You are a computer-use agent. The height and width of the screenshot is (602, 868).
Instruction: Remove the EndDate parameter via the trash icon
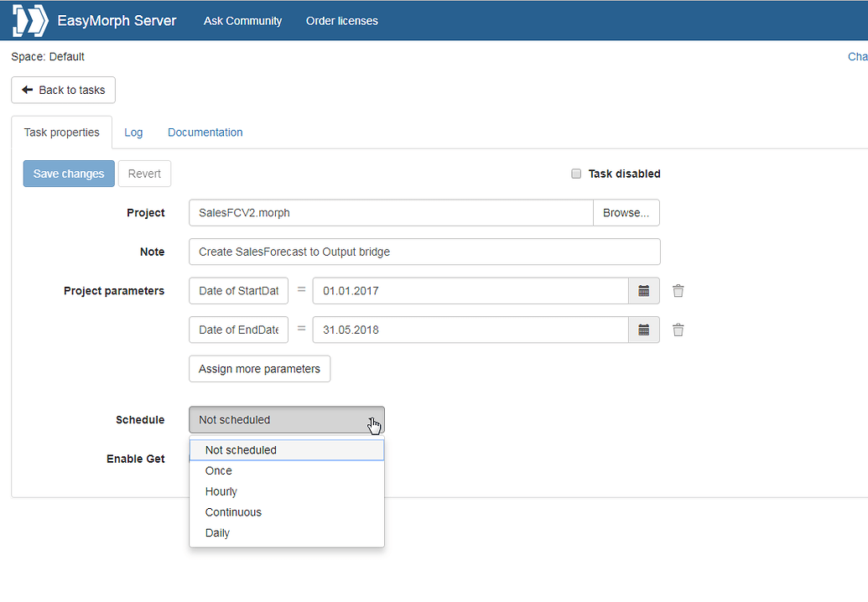[678, 330]
